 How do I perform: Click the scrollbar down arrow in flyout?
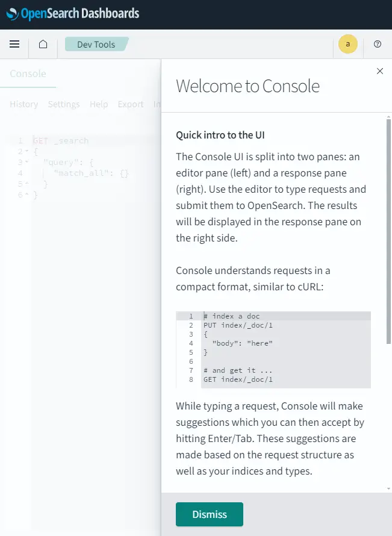(388, 489)
